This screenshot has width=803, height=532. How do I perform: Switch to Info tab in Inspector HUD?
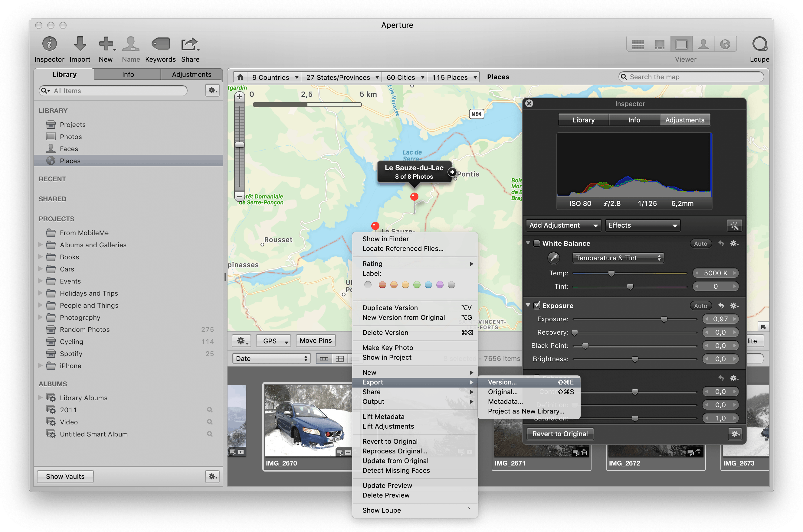point(634,120)
